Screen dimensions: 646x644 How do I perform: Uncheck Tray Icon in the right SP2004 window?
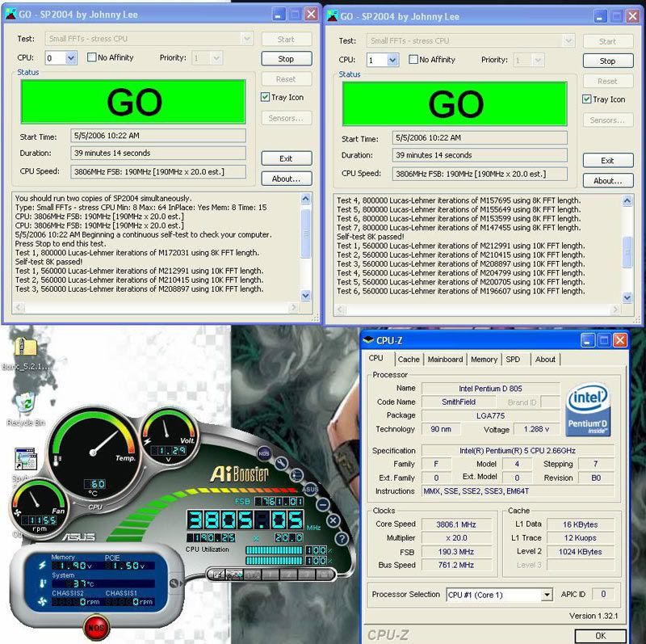(x=587, y=99)
